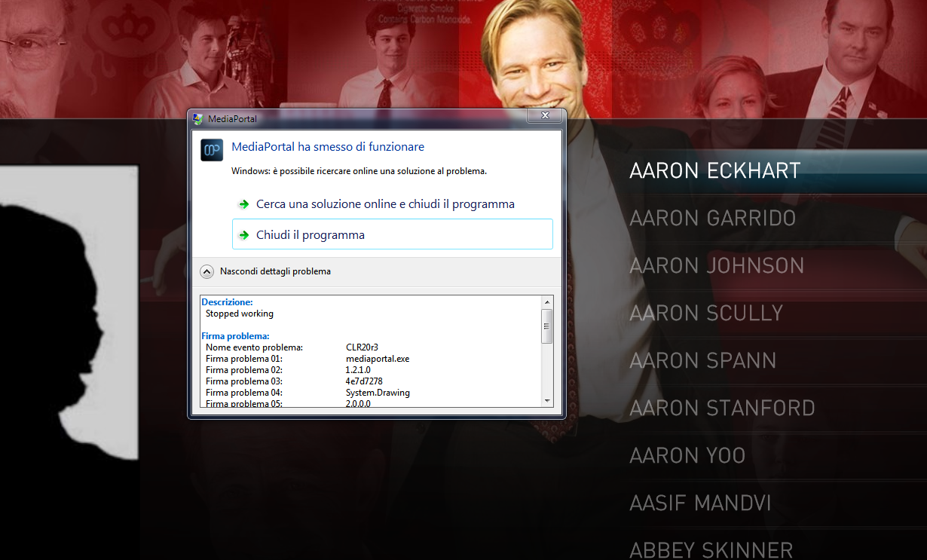The width and height of the screenshot is (927, 560).
Task: Click the dialog title bar MediaPortal icon
Action: click(x=198, y=118)
